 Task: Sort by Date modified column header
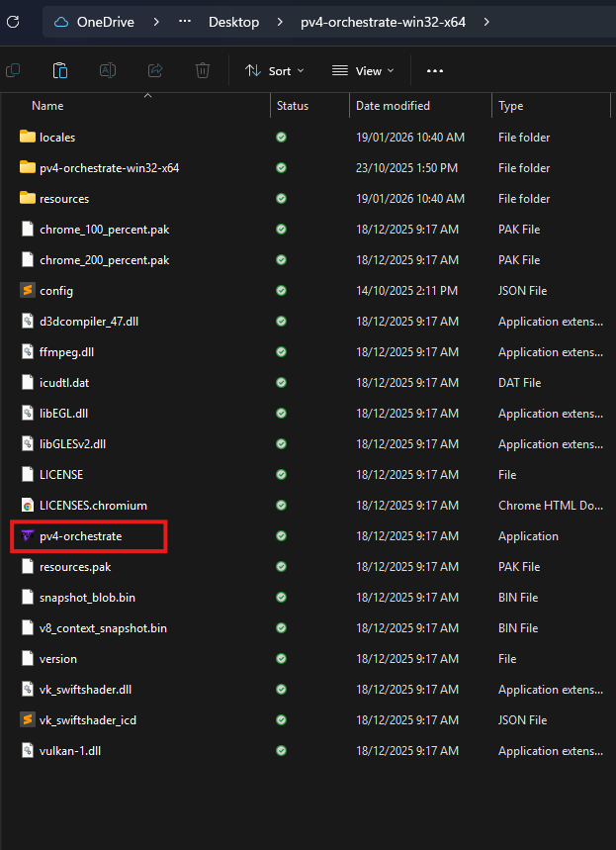coord(393,106)
